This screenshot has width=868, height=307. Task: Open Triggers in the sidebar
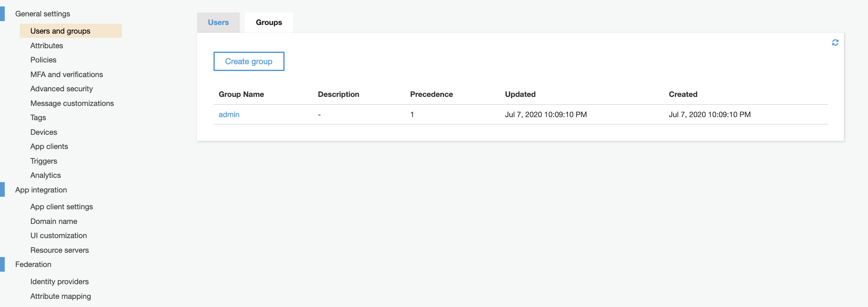[44, 161]
